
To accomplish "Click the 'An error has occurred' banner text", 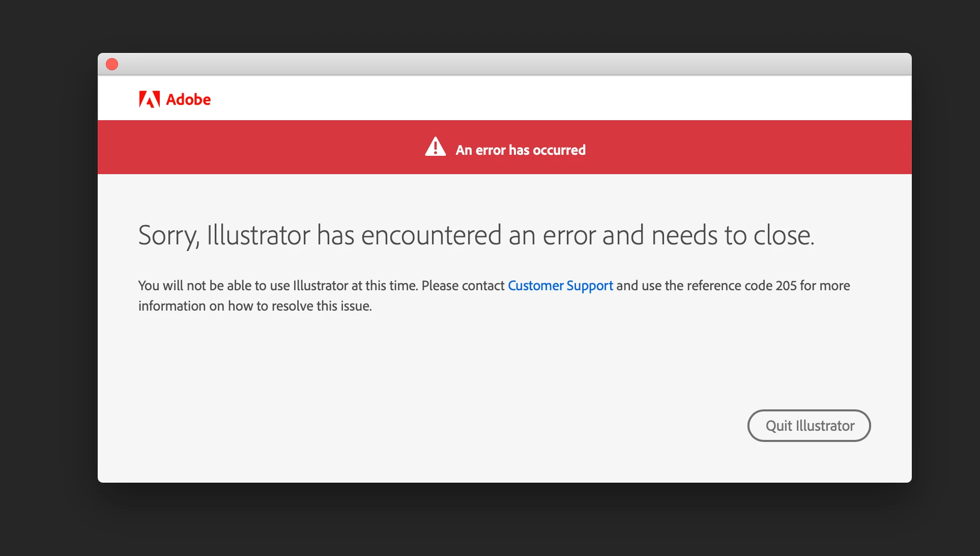I will coord(520,150).
